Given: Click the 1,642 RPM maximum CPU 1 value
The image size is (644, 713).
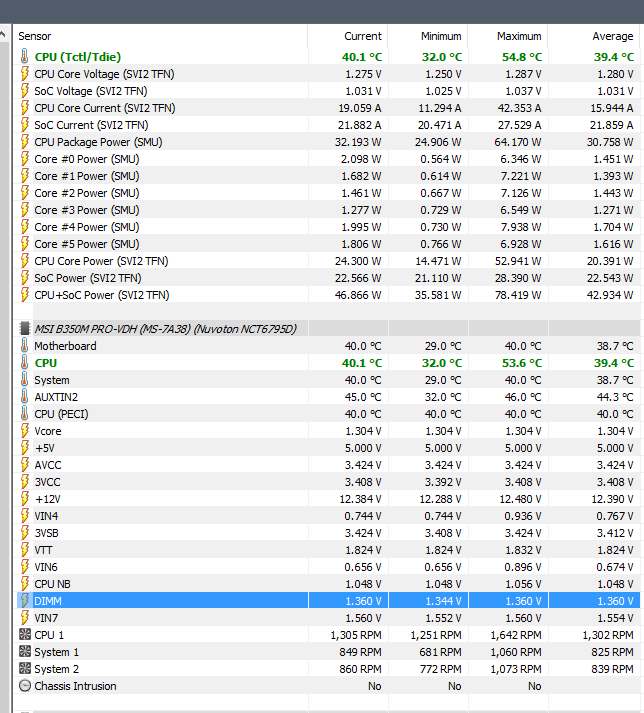Looking at the screenshot, I should click(x=516, y=635).
